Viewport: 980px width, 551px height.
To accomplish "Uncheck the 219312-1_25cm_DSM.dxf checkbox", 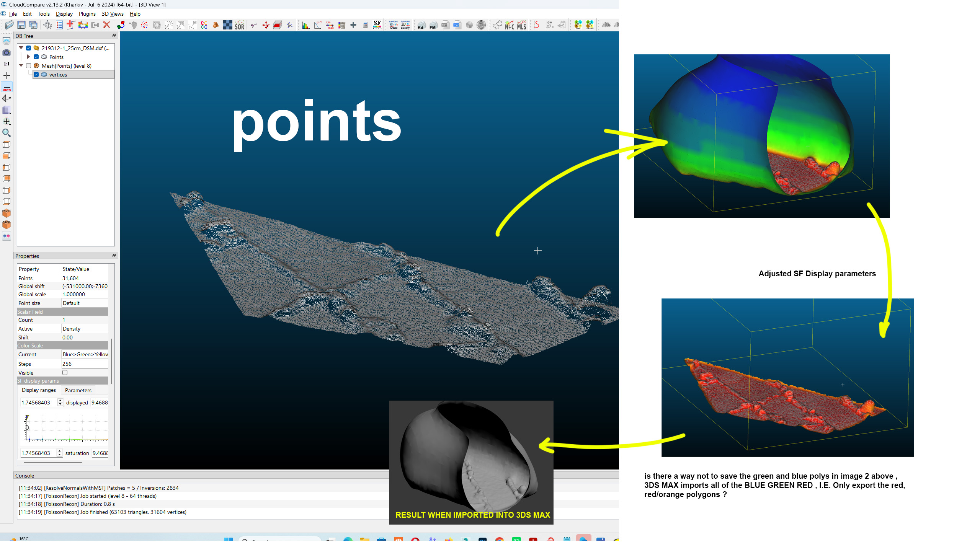I will (29, 48).
